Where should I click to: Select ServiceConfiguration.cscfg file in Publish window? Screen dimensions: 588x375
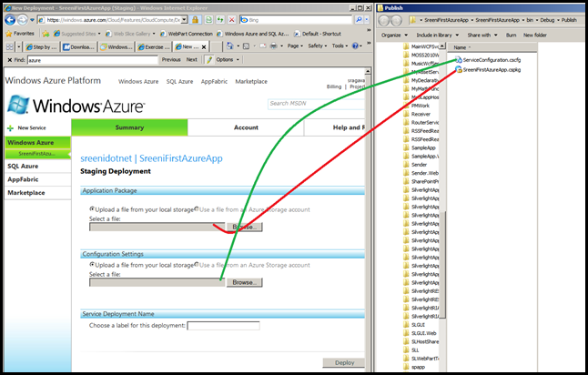coord(488,60)
